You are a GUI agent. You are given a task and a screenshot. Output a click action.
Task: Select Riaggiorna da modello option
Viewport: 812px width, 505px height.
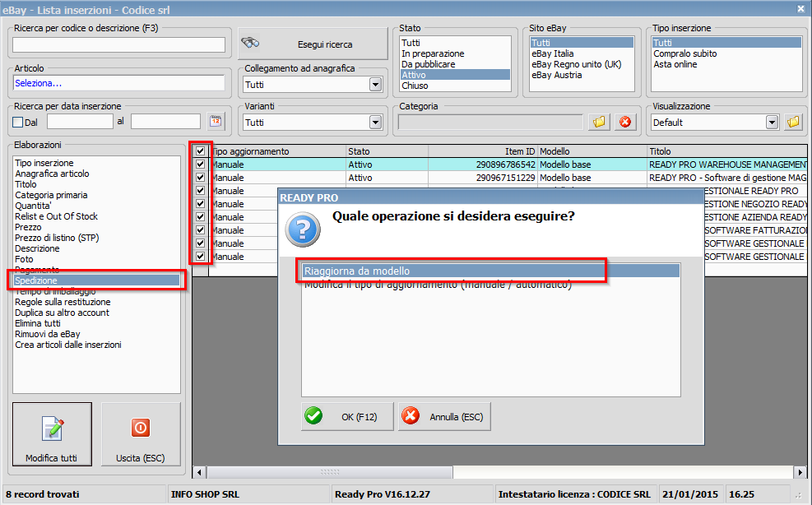pyautogui.click(x=490, y=271)
